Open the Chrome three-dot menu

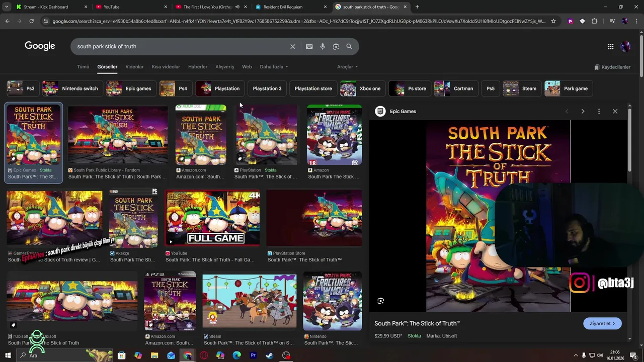[636, 21]
